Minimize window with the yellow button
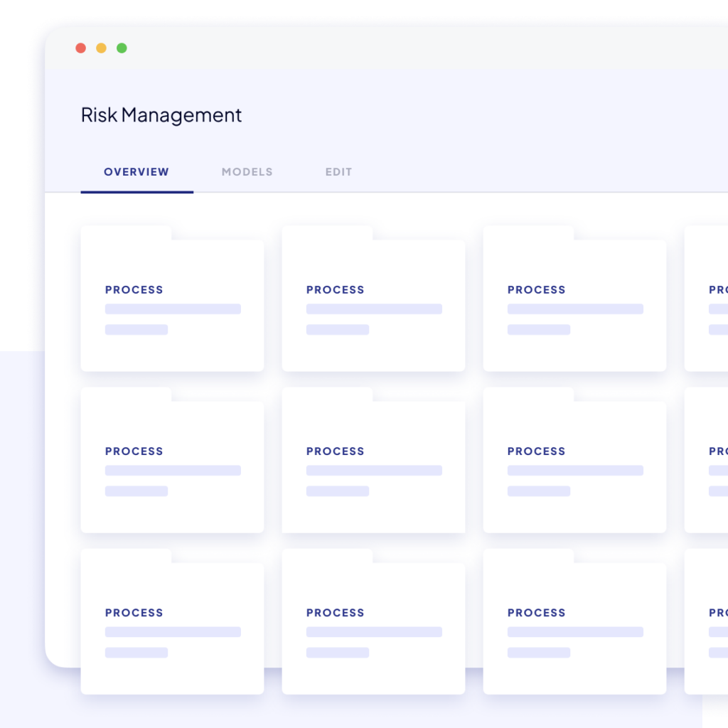This screenshot has width=728, height=728. pos(101,48)
